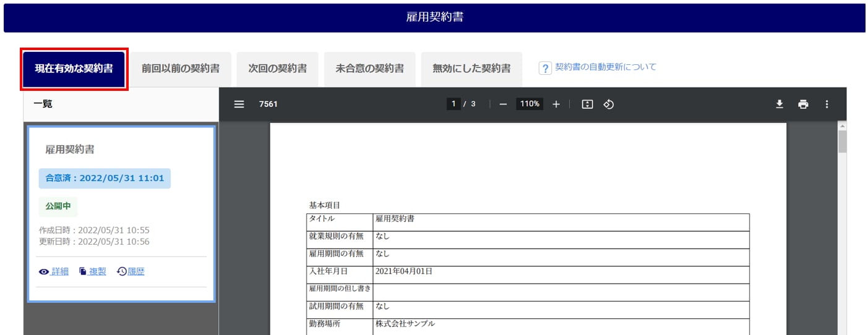Click the PDF page number field
This screenshot has height=335, width=868.
453,104
